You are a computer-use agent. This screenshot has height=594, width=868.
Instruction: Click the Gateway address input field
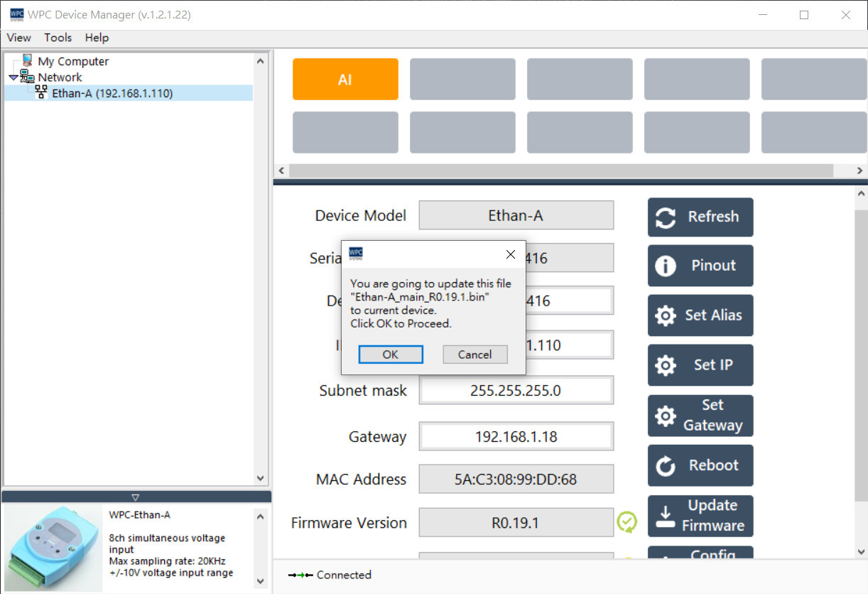516,437
